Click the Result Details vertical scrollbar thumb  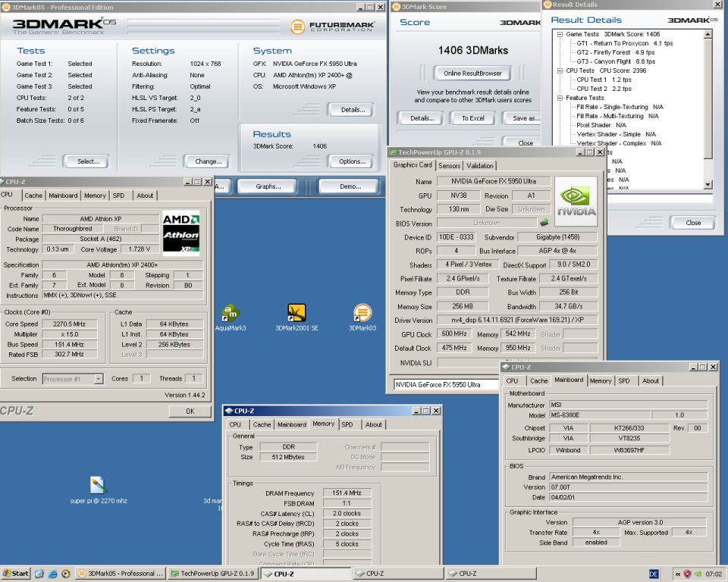[x=708, y=99]
